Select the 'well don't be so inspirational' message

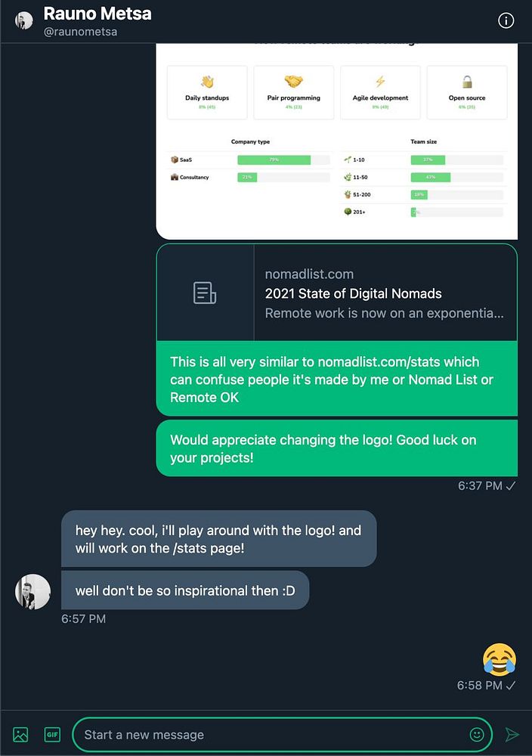point(185,590)
